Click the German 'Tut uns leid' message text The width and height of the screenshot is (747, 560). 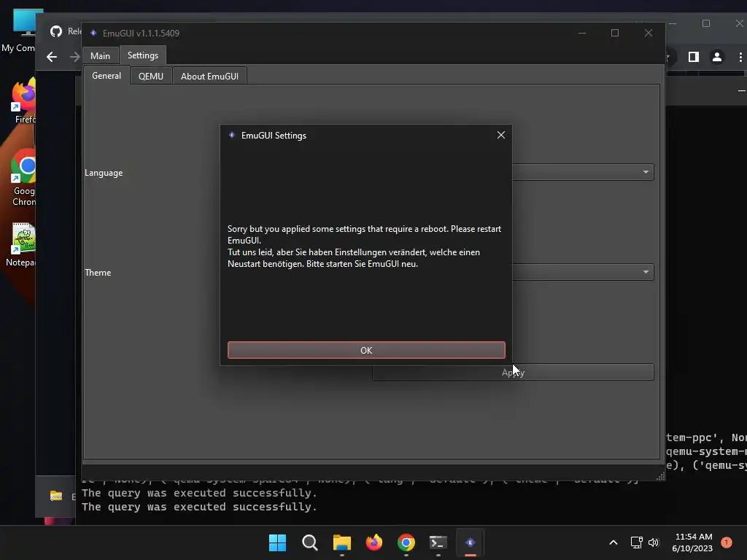[354, 257]
